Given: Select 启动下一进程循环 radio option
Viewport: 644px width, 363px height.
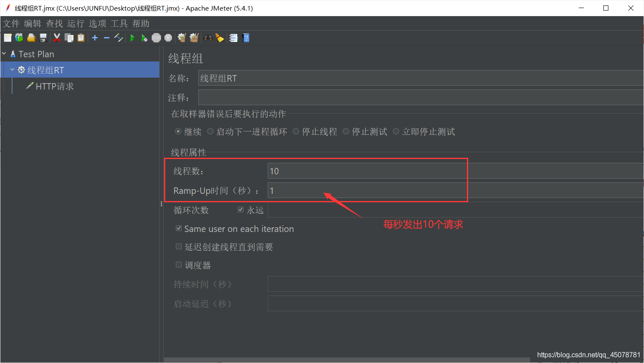Looking at the screenshot, I should tap(210, 131).
